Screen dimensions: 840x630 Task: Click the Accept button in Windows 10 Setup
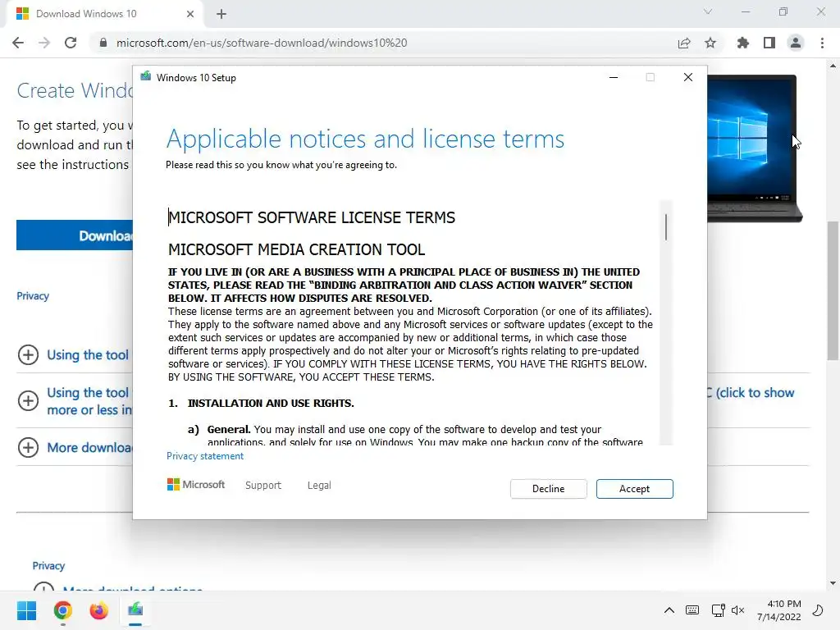click(x=634, y=489)
